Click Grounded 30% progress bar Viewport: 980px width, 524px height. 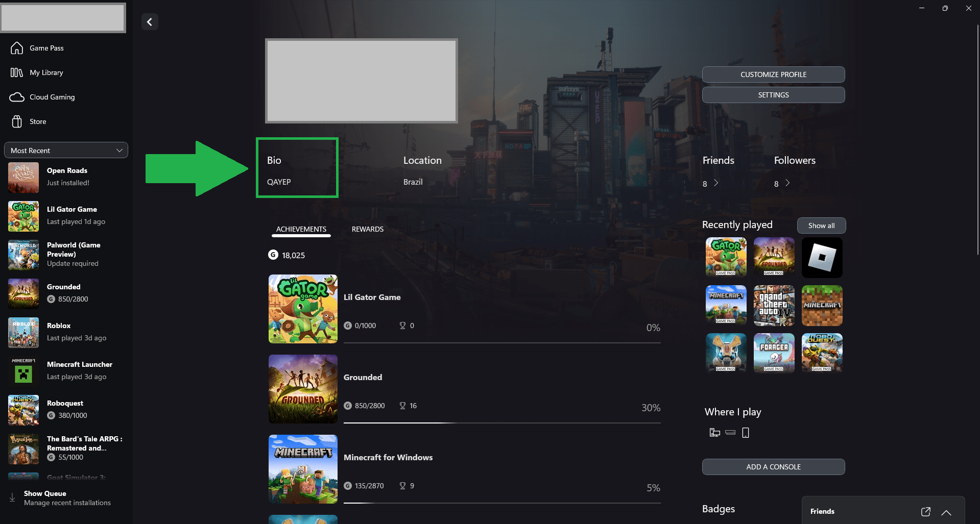(x=502, y=423)
